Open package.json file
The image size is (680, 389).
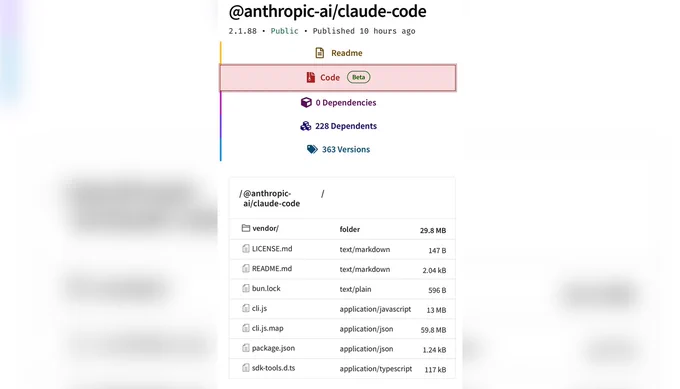point(273,349)
